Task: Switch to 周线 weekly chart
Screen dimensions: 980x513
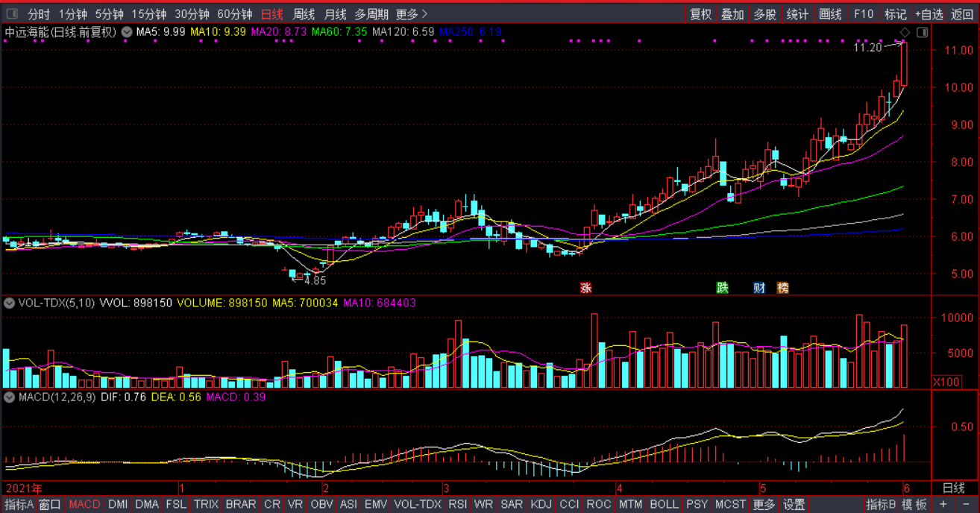Action: (304, 14)
